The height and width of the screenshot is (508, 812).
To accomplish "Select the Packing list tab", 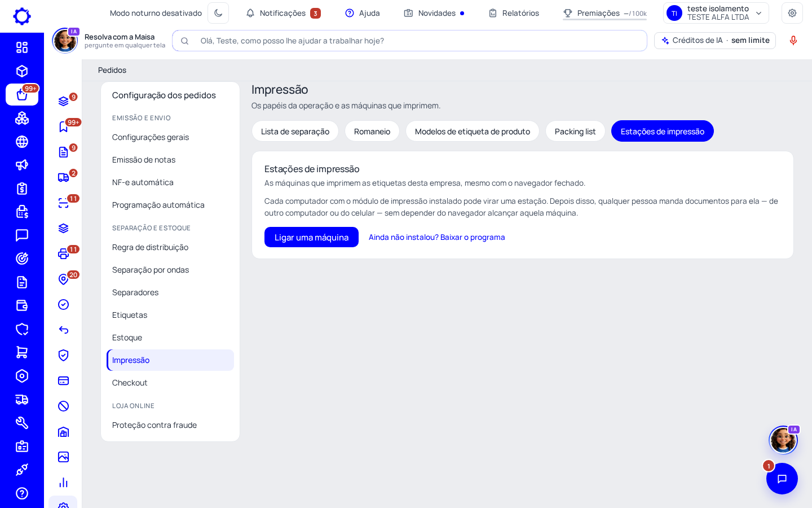I will click(x=575, y=132).
